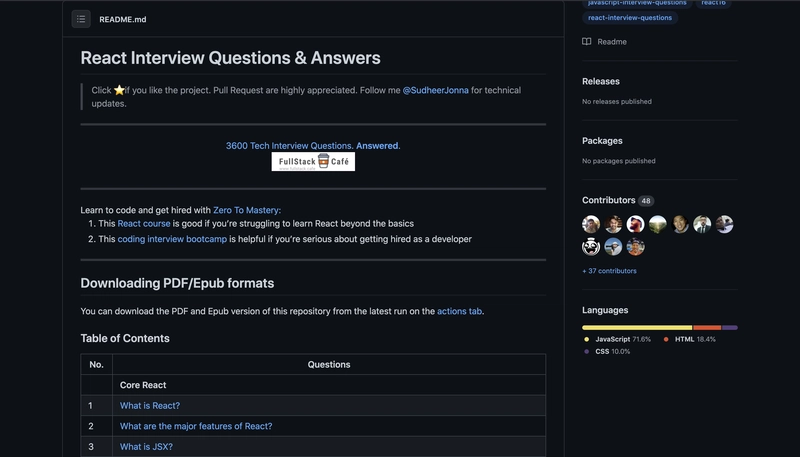
Task: Click the Table of Contents heading
Action: coord(125,338)
